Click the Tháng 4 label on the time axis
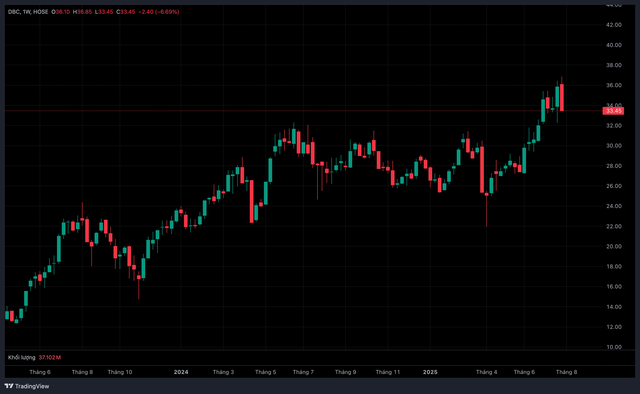This screenshot has width=640, height=394. point(487,372)
